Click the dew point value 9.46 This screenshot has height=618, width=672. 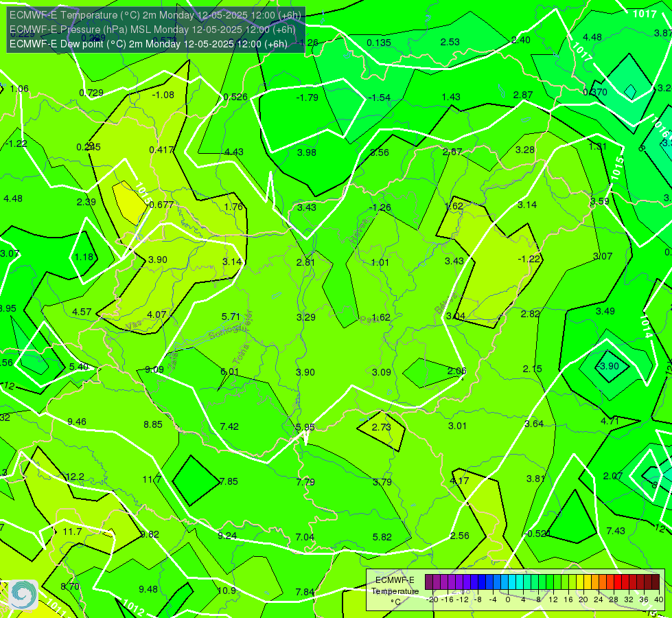tap(77, 422)
